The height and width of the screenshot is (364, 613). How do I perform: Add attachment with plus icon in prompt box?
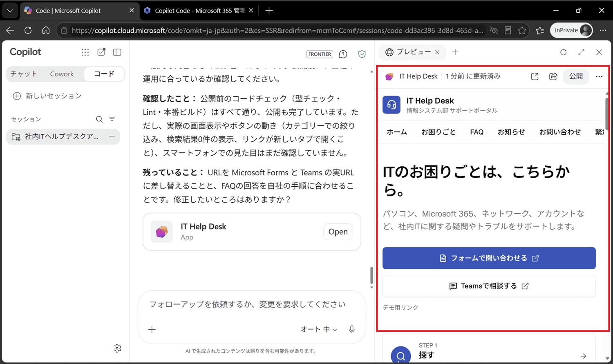152,329
